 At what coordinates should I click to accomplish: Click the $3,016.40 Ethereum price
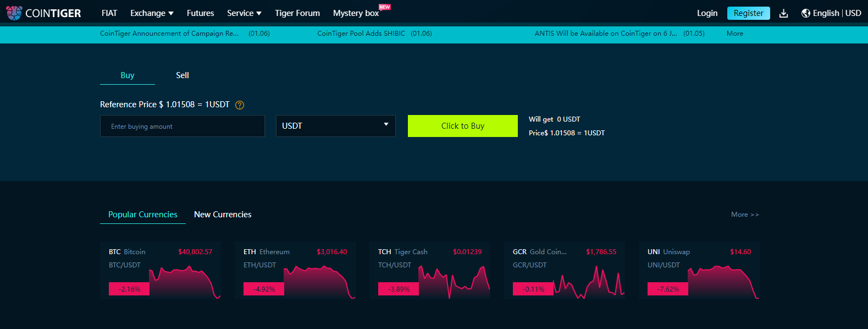point(332,252)
